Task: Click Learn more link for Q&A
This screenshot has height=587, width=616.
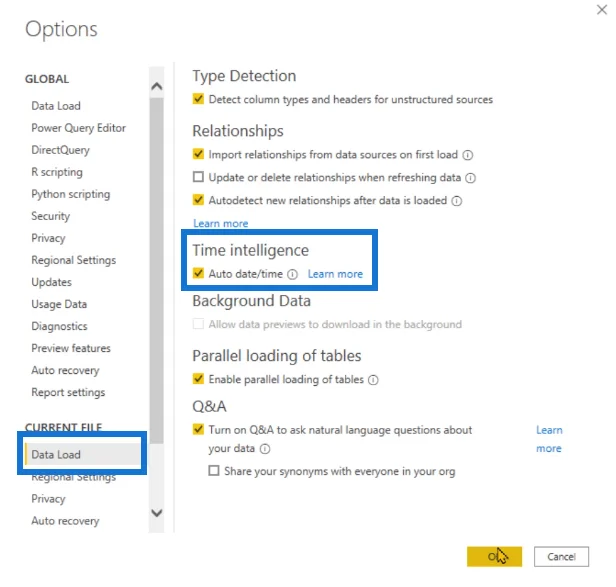Action: click(x=549, y=439)
